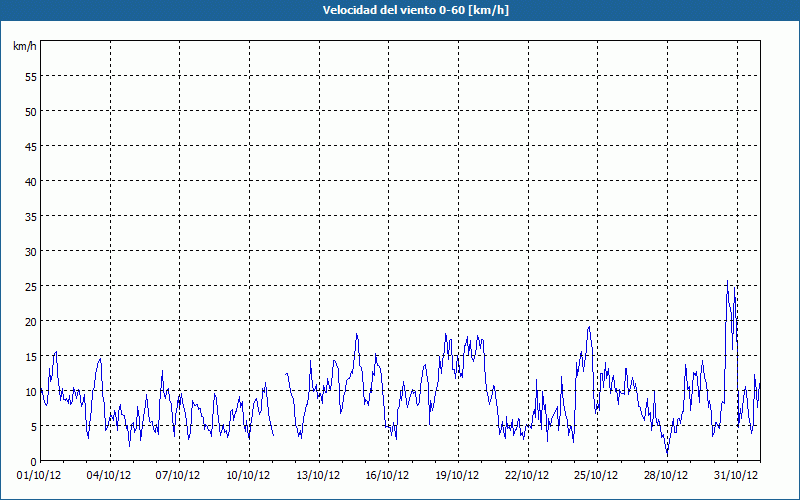The image size is (800, 500).
Task: Click the y-axis value '25'
Action: point(31,286)
